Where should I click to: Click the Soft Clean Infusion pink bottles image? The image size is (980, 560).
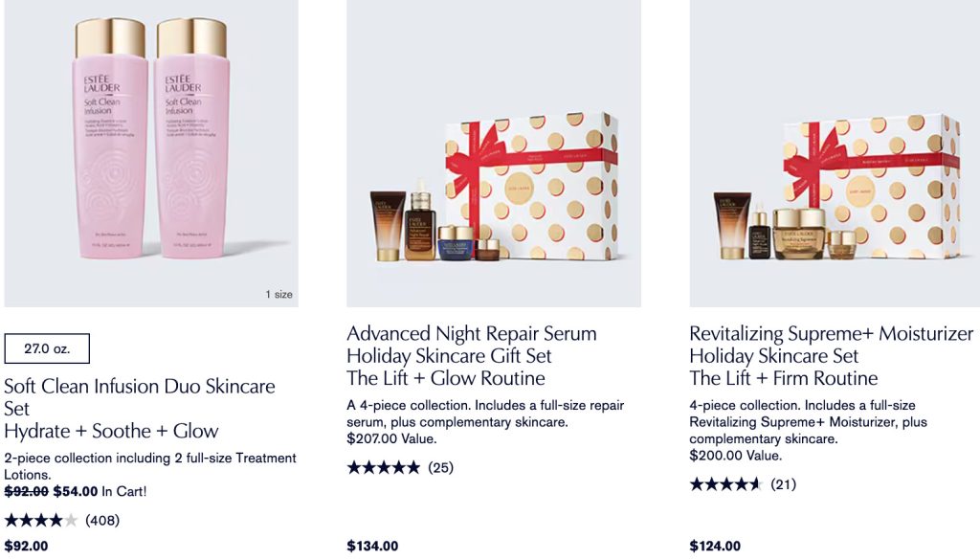(150, 153)
